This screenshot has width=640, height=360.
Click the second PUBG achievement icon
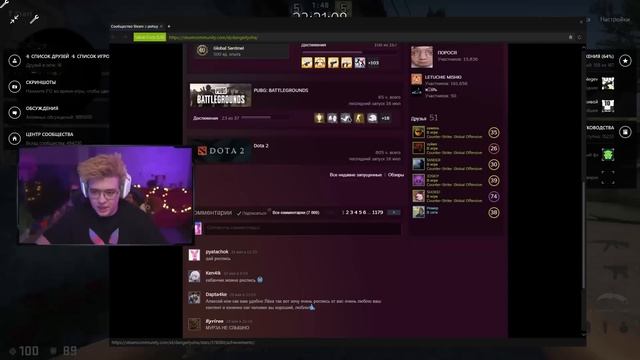[332, 118]
